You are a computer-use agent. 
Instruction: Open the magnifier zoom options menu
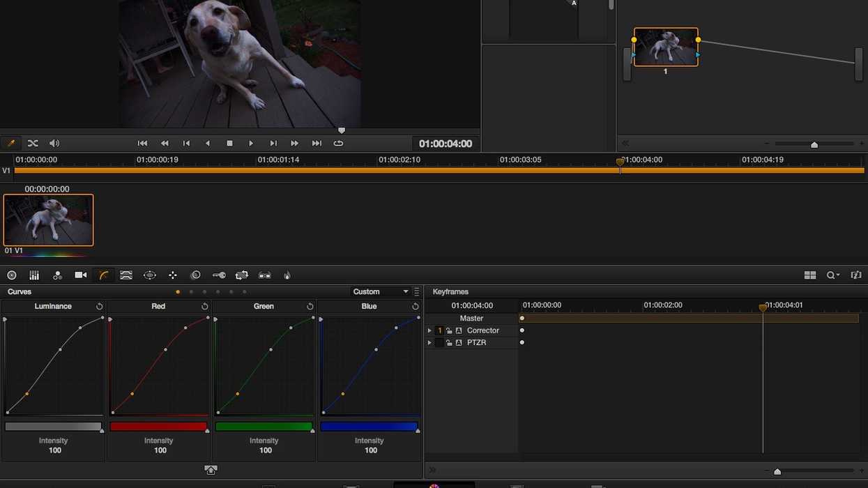pyautogui.click(x=833, y=275)
